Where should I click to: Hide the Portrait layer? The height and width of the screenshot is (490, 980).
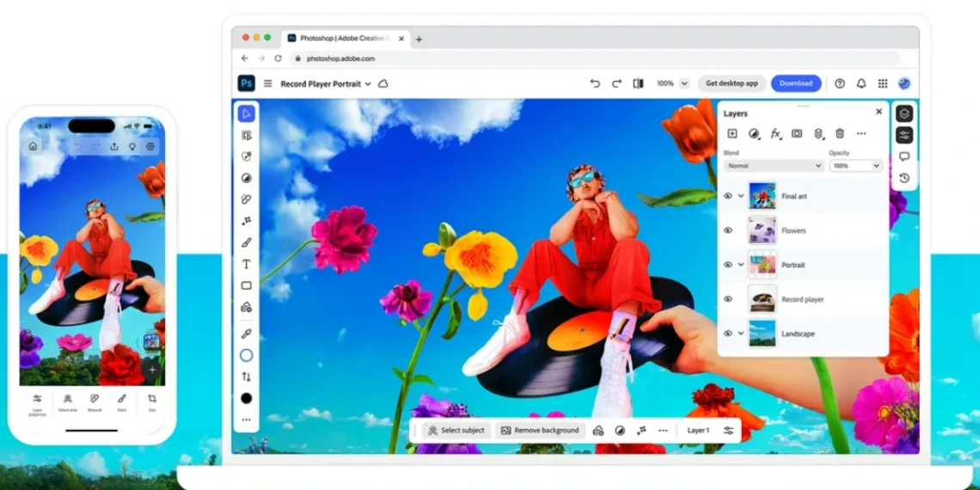(727, 265)
